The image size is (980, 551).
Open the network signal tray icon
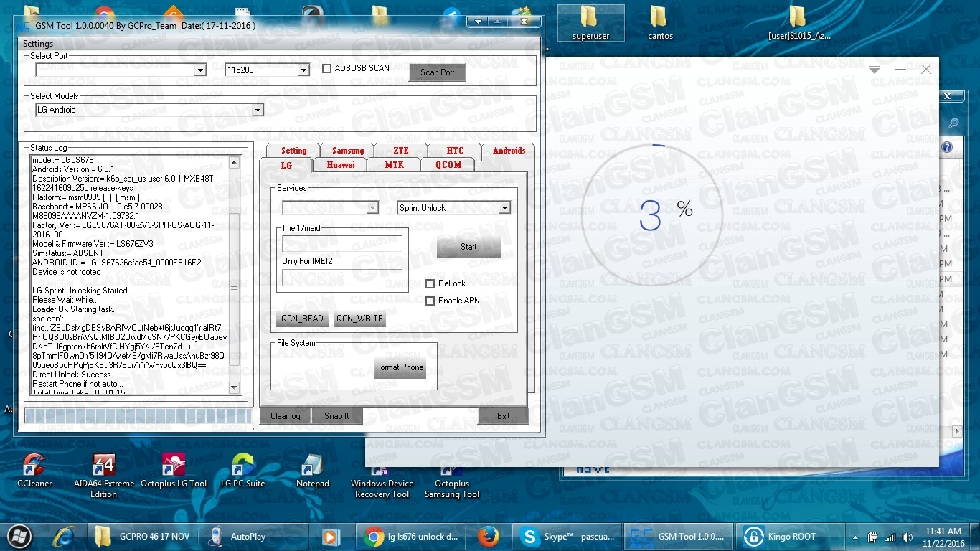tap(890, 537)
